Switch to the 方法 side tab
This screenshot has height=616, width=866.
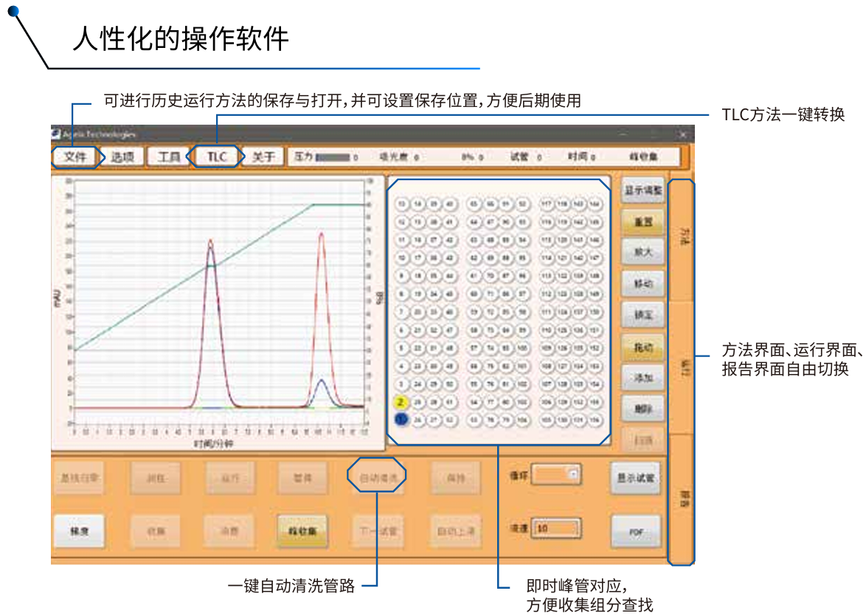tap(681, 238)
